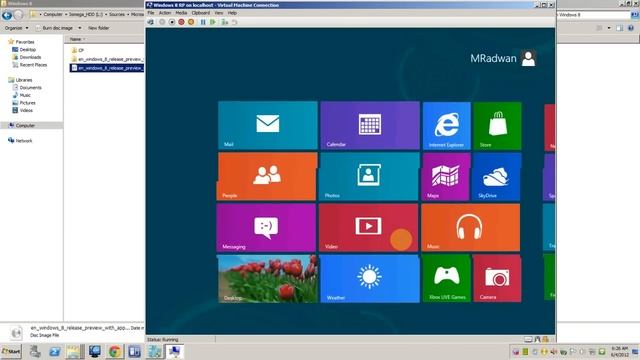Open the Mail tile on Start screen
640x360 pixels.
pyautogui.click(x=268, y=125)
